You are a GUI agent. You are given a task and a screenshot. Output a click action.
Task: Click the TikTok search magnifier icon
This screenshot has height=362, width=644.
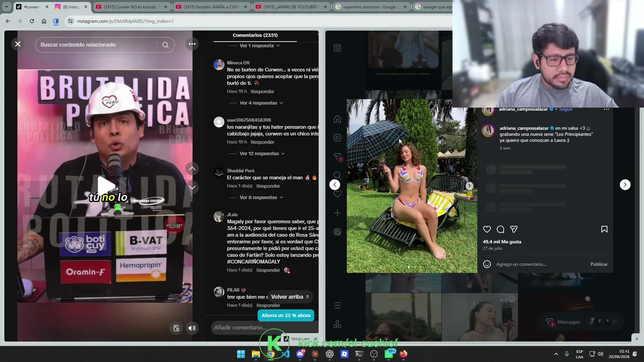(x=165, y=45)
